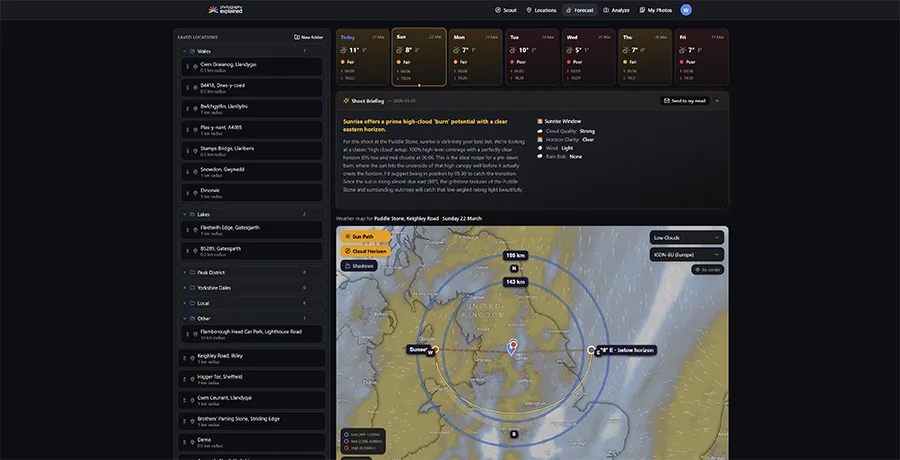Select Hopper Tor, Sheffield location
Viewport: 900px width, 460px height.
coord(220,379)
